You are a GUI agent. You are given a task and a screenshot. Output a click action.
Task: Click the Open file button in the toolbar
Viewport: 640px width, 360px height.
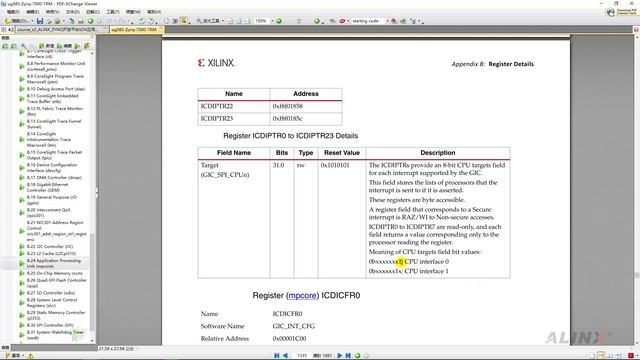point(18,21)
